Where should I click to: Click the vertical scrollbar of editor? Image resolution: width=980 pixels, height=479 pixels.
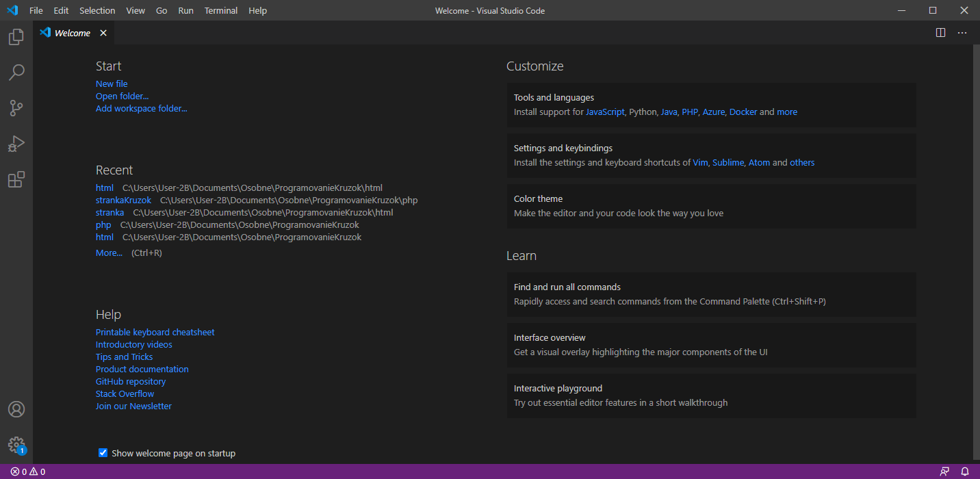pyautogui.click(x=975, y=251)
